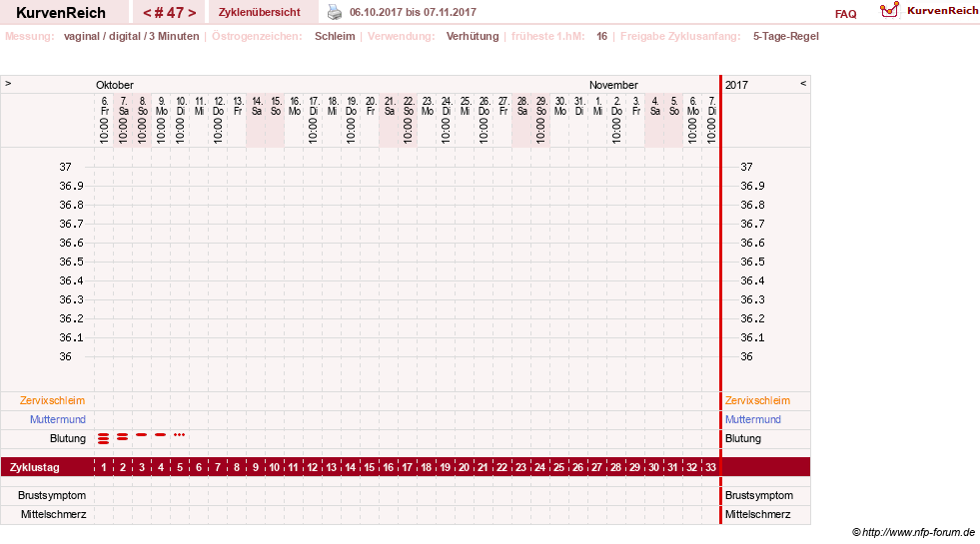This screenshot has height=544, width=980.
Task: Click the right Mittelschmerz row label
Action: pyautogui.click(x=757, y=514)
